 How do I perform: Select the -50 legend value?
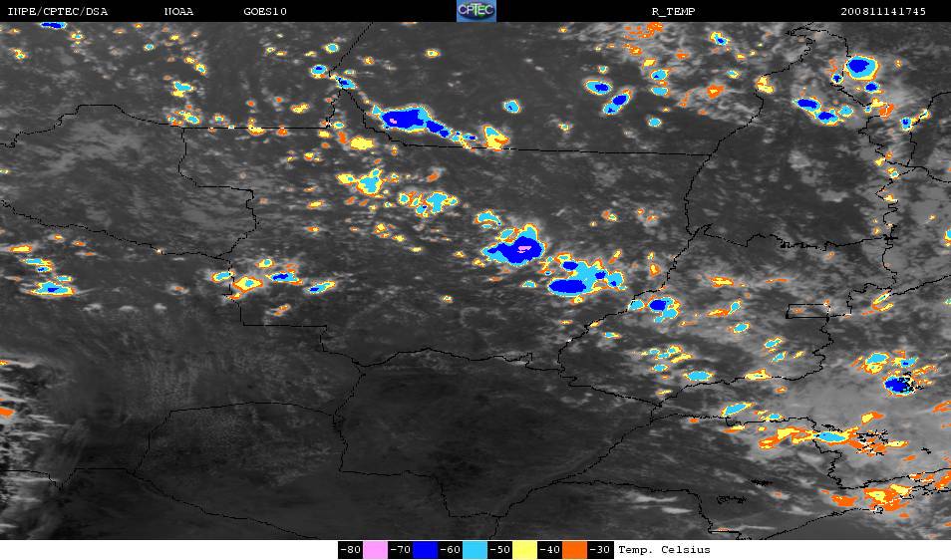(x=499, y=550)
